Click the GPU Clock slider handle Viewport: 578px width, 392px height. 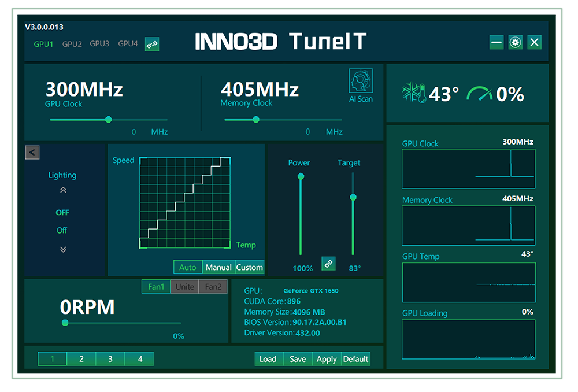109,120
